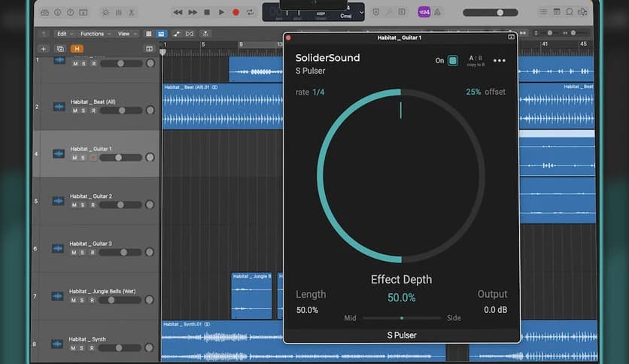Click the red Record button
Viewport: 629px width, 364px height.
tap(236, 13)
